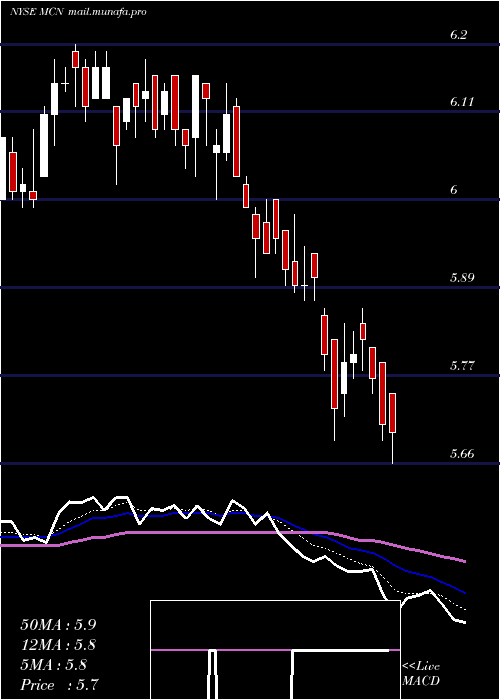
Task: Click the <<Live MACD label
Action: pos(421,673)
